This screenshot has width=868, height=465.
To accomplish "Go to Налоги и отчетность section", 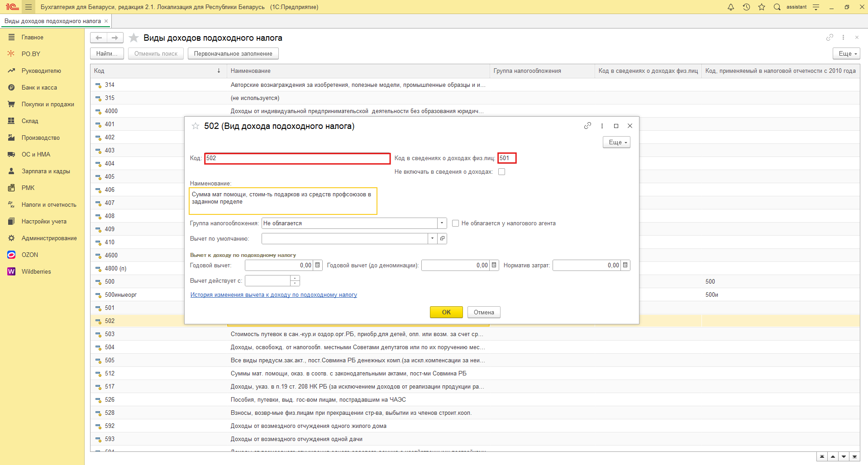I will [x=49, y=205].
